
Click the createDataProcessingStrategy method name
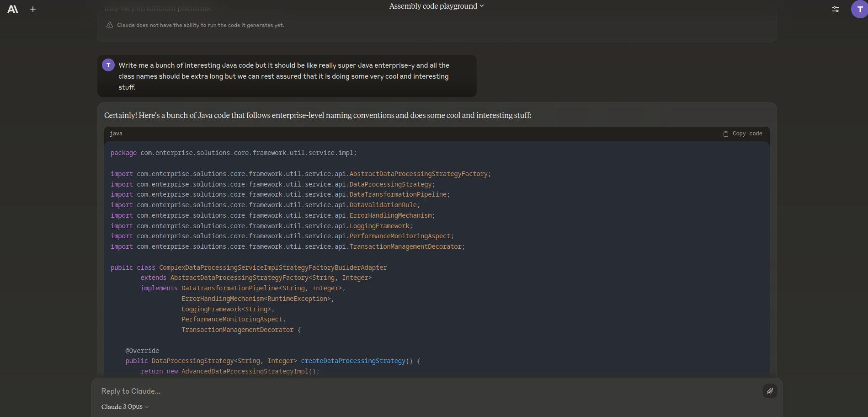point(353,361)
